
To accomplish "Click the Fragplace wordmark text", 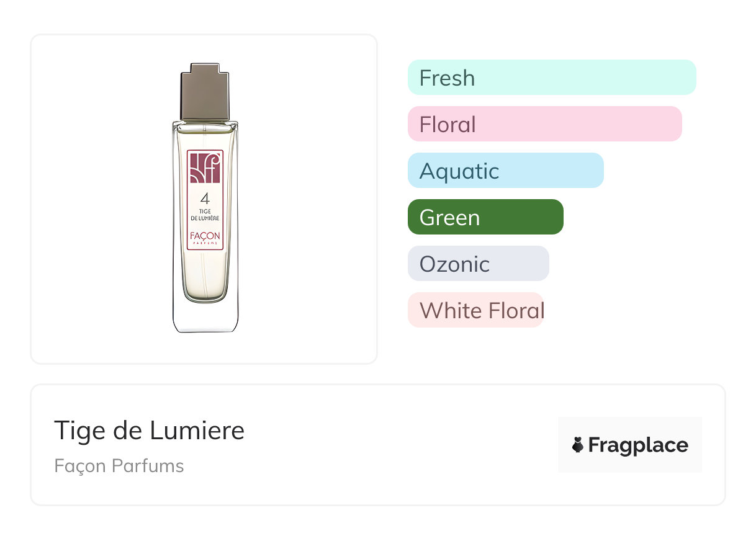I will click(638, 445).
